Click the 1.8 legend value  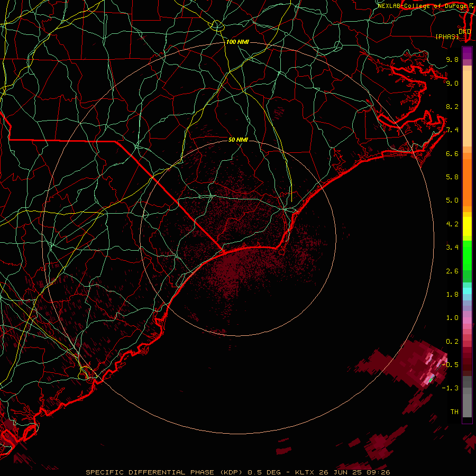(452, 295)
